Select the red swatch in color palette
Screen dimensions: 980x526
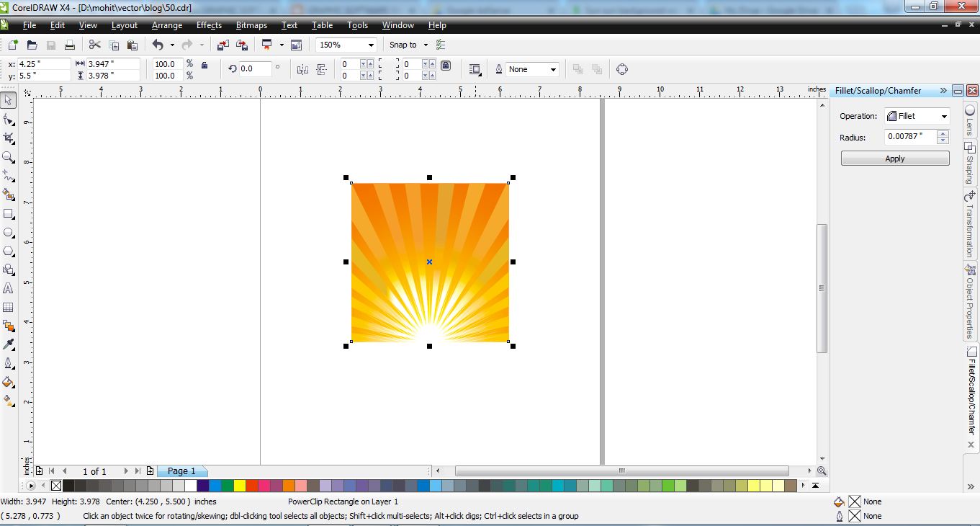251,485
